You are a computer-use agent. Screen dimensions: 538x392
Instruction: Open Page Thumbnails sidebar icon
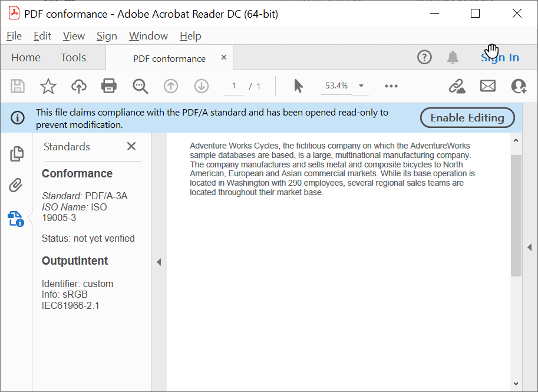click(16, 153)
